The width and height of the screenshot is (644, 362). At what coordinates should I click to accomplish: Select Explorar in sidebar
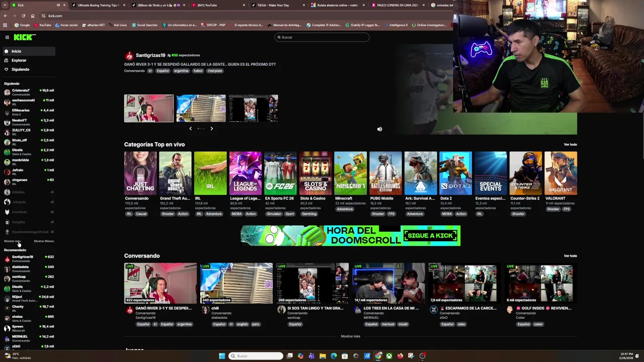[29, 60]
